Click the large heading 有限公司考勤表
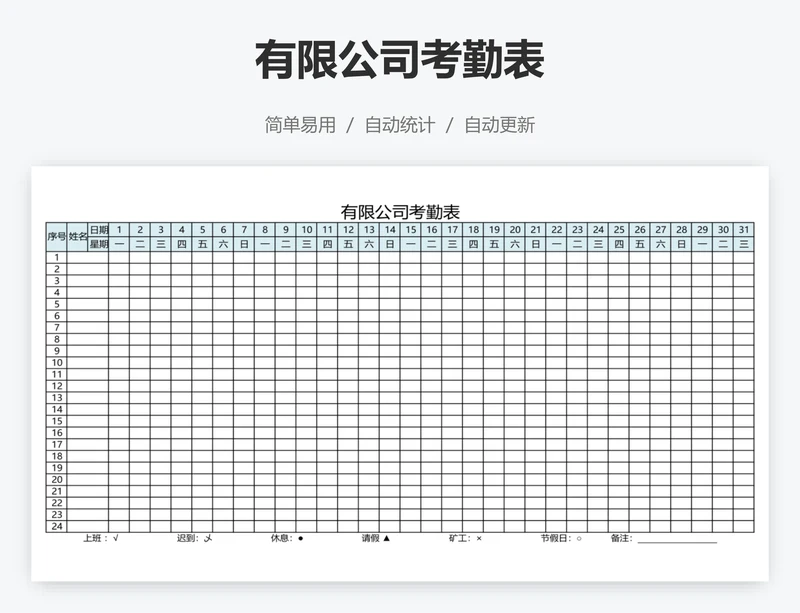The height and width of the screenshot is (613, 800). coord(400,60)
